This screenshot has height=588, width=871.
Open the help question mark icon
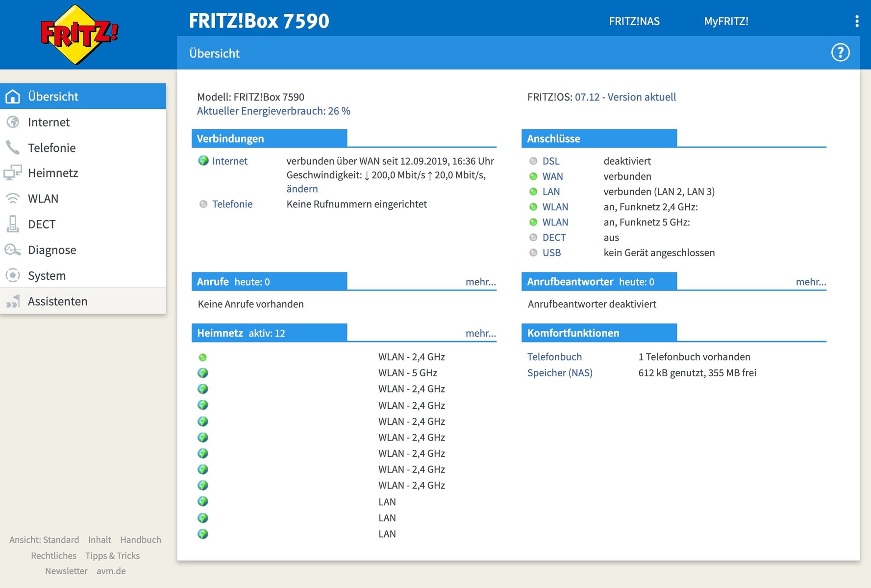coord(840,52)
